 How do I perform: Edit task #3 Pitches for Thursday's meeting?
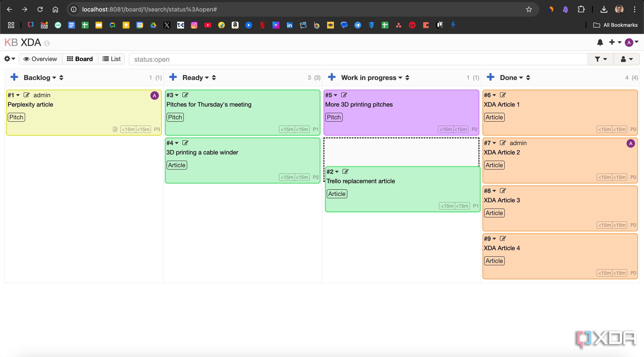point(185,95)
